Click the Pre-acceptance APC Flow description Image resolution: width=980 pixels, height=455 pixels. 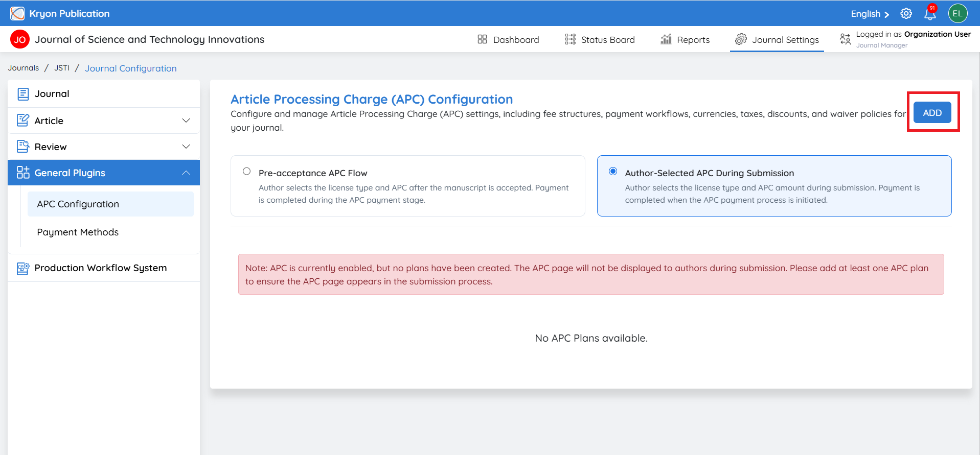[x=414, y=194]
